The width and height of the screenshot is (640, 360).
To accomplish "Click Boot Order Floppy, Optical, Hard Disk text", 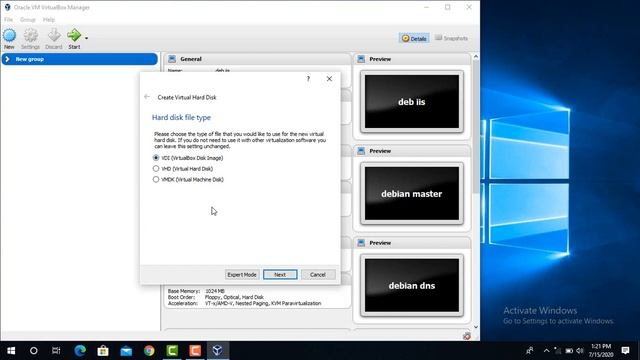I will tap(216, 297).
